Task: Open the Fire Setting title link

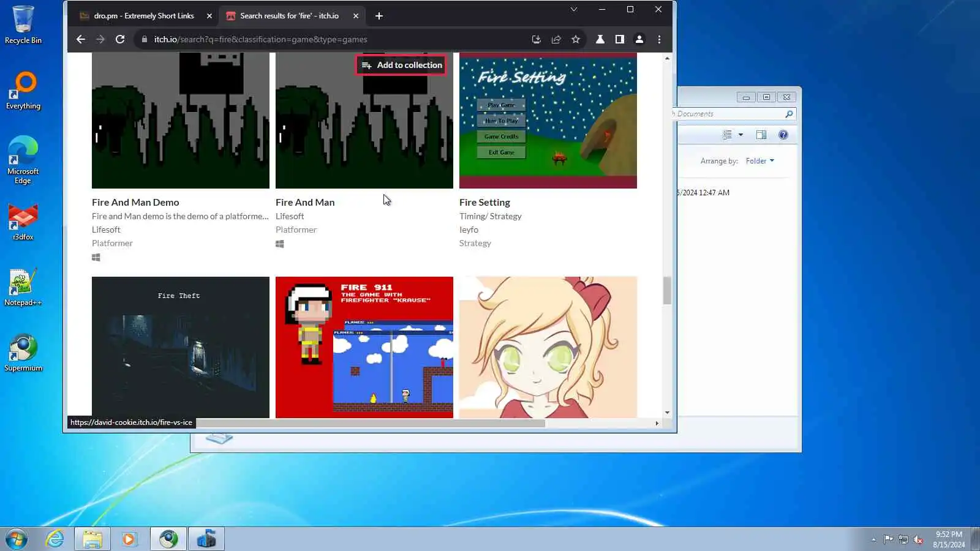Action: (x=484, y=202)
